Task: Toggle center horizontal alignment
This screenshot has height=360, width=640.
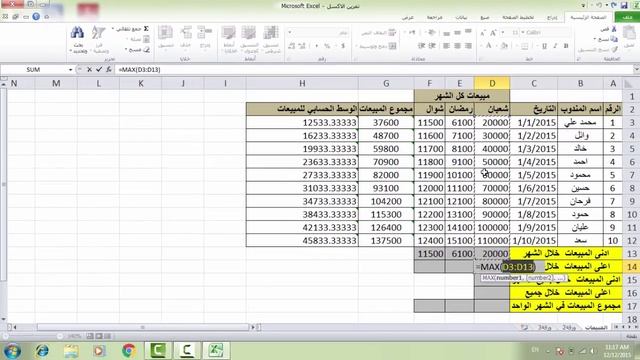Action: pos(458,46)
